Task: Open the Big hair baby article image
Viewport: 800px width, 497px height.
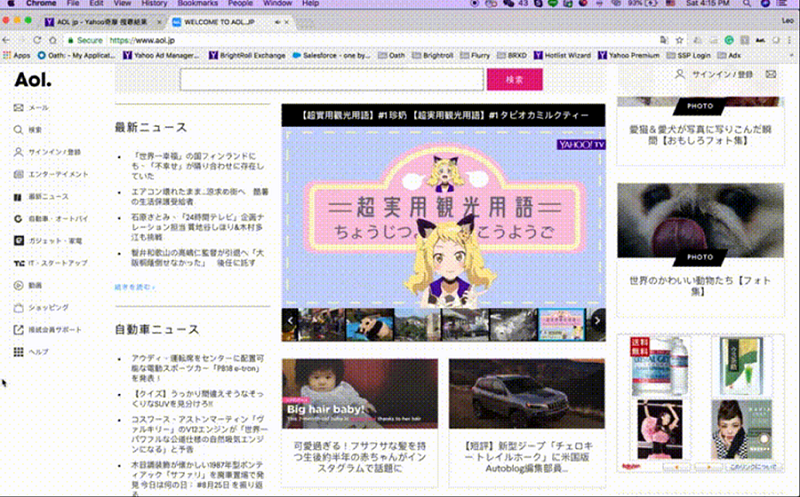Action: 360,393
